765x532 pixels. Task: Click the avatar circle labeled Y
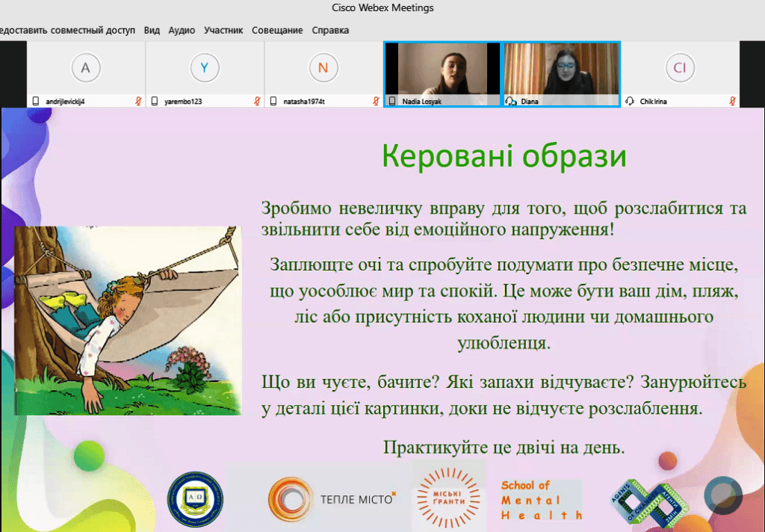pos(205,67)
